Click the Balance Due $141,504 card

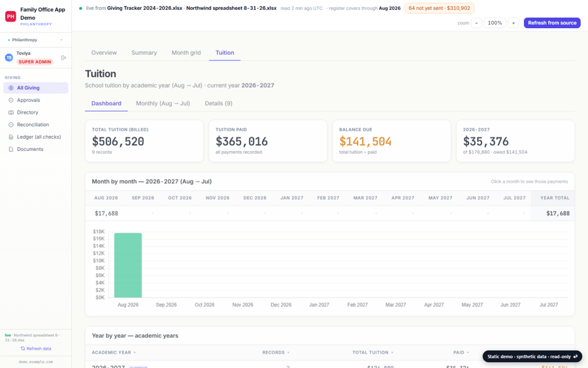(391, 141)
